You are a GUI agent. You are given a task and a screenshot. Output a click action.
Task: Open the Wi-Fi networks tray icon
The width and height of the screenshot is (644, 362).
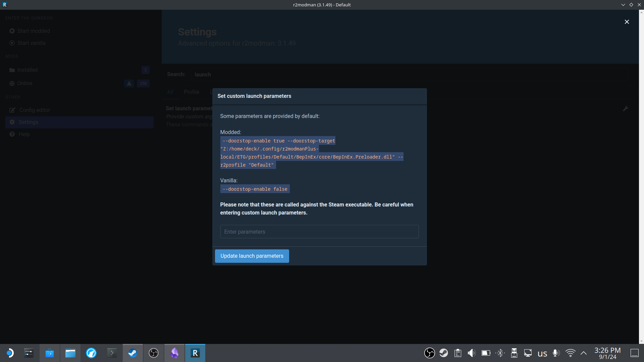[570, 353]
